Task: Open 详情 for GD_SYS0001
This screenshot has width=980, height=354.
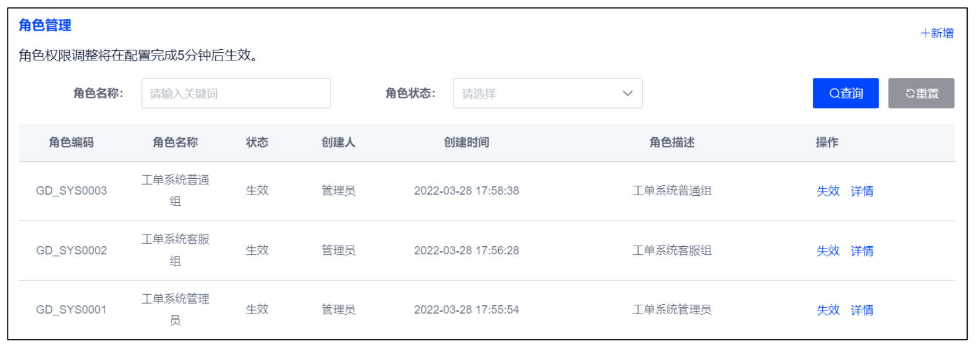Action: 862,310
